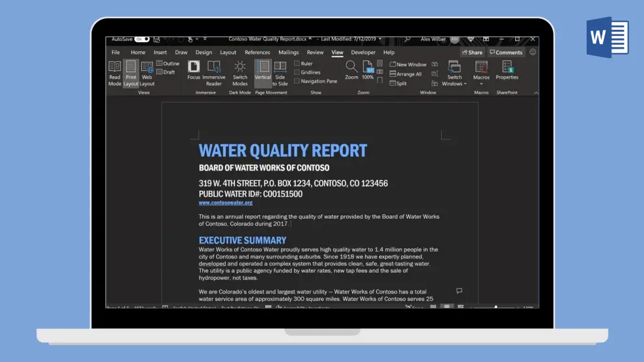Activate Focus mode
Viewport: 644px width, 362px height.
[x=194, y=70]
